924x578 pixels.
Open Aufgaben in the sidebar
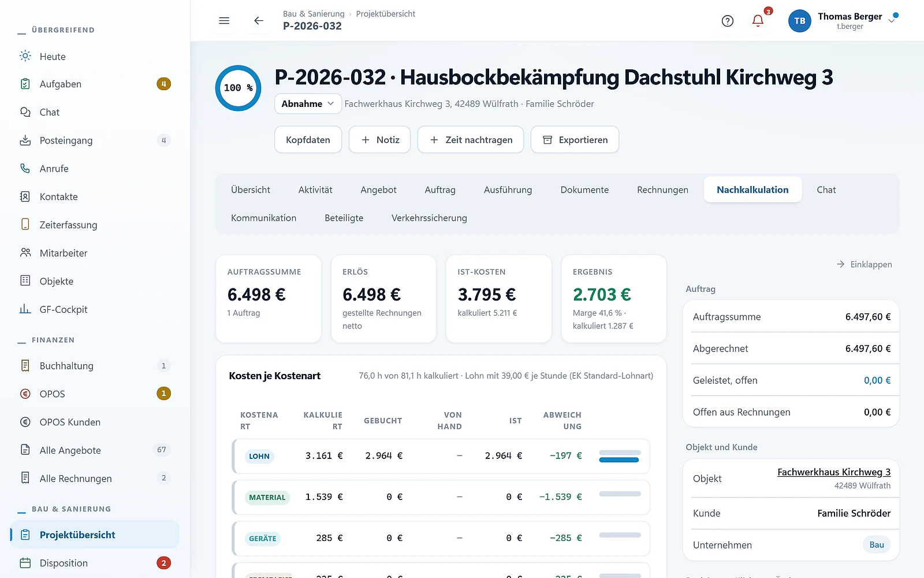[95, 84]
